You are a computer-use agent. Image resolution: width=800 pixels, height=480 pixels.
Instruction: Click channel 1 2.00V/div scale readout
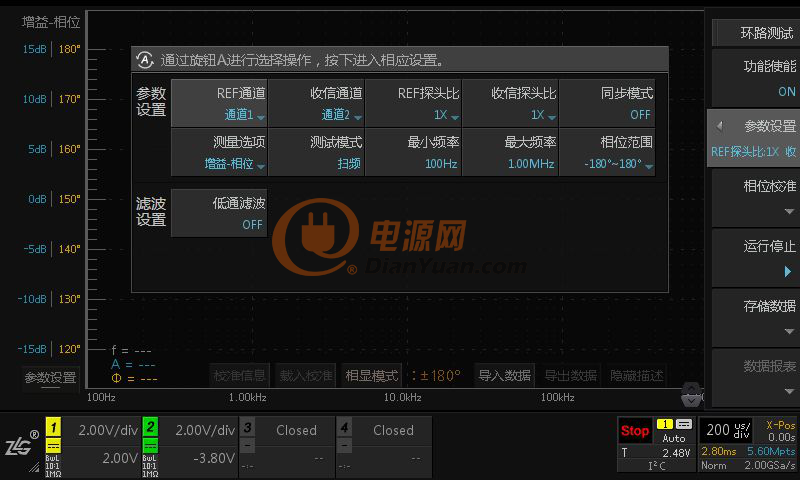click(x=108, y=431)
